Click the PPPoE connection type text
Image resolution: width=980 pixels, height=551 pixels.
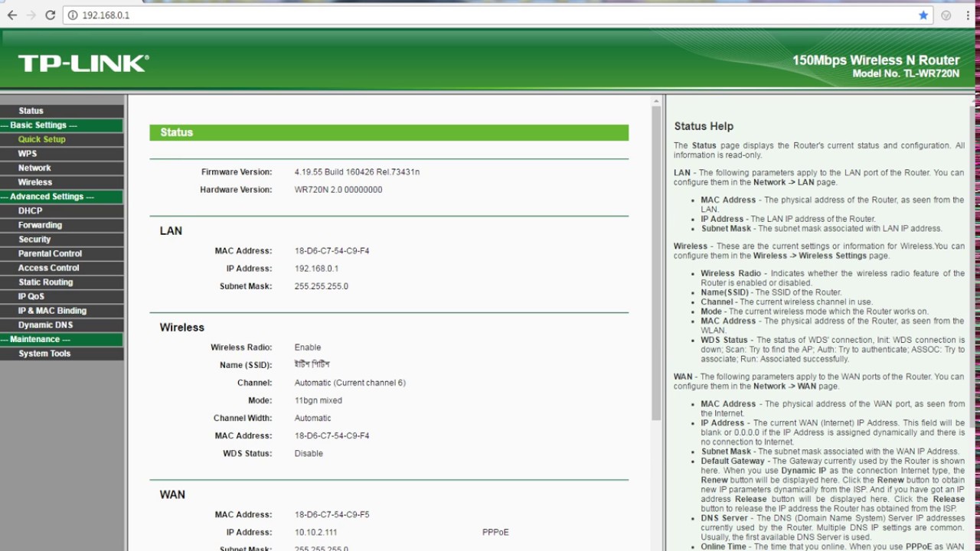pos(495,533)
